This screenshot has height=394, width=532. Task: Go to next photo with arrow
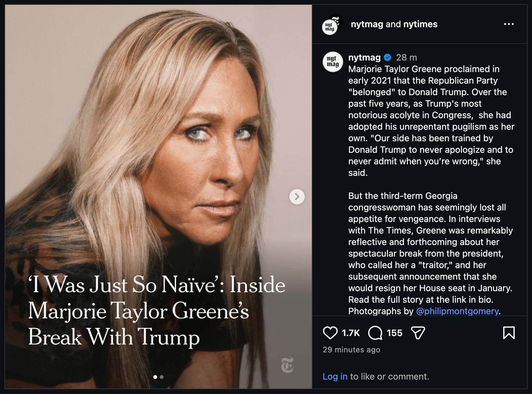pos(297,196)
